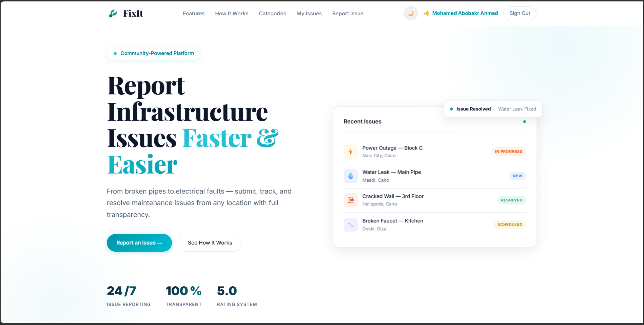Click the See How It Works button

[210, 243]
